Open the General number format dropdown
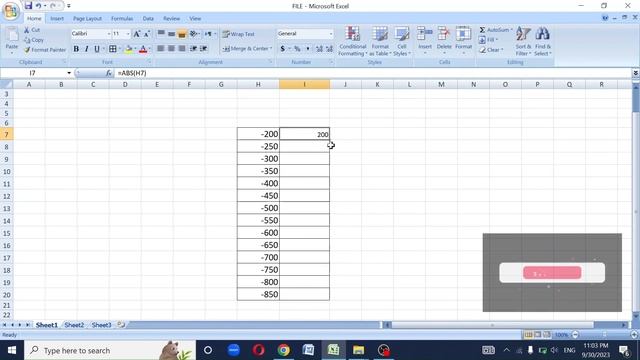The height and width of the screenshot is (360, 640). [x=331, y=34]
